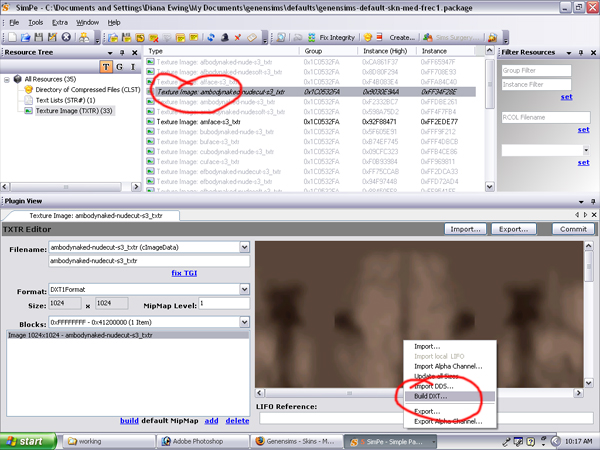Collapse the All Resources (35) tree node

[7, 80]
